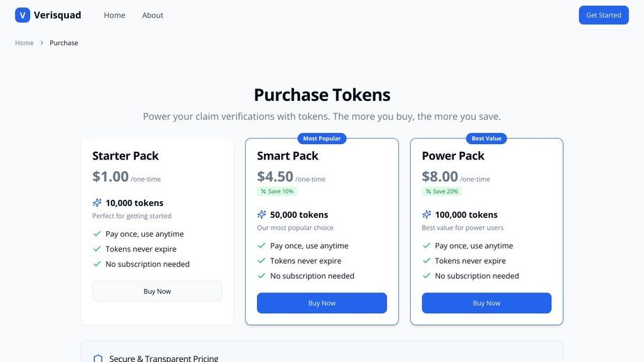Click the Best Value badge
644x362 pixels.
pyautogui.click(x=486, y=139)
